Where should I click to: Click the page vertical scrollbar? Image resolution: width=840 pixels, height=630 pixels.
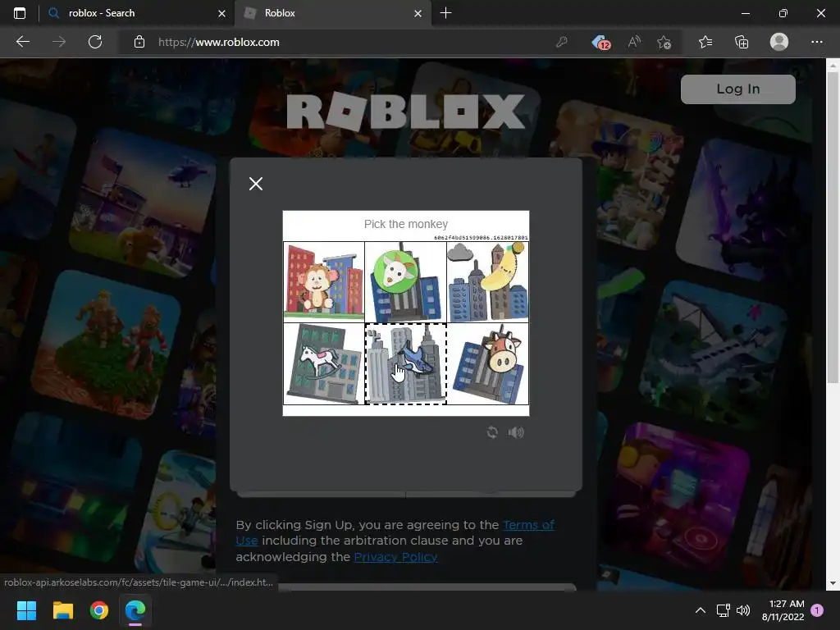833,227
